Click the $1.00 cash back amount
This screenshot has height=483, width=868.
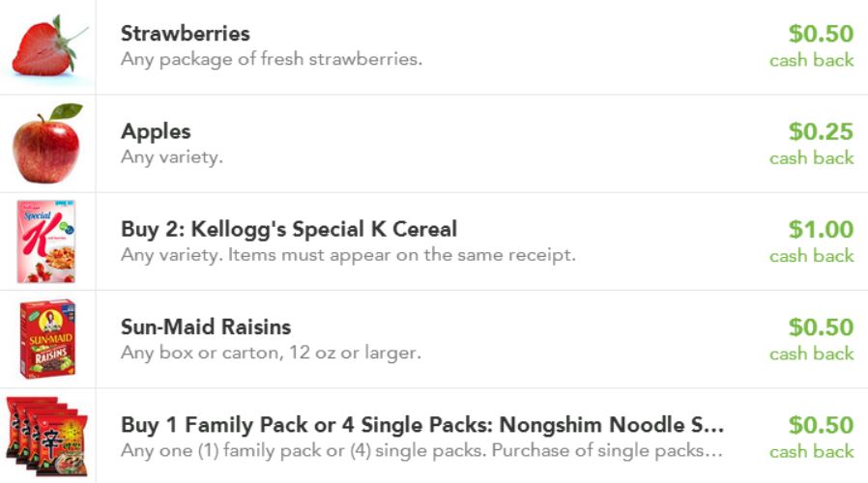point(821,230)
